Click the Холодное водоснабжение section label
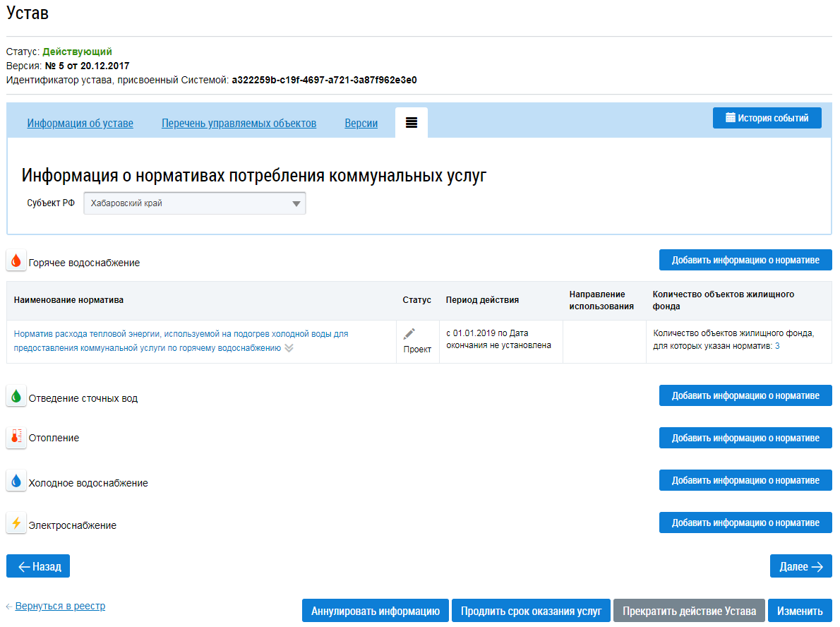The width and height of the screenshot is (840, 627). (x=88, y=483)
